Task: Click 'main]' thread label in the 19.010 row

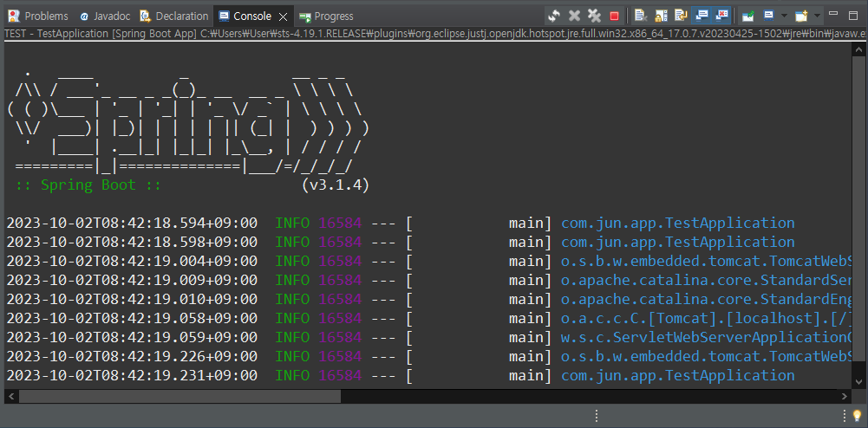Action: [530, 299]
